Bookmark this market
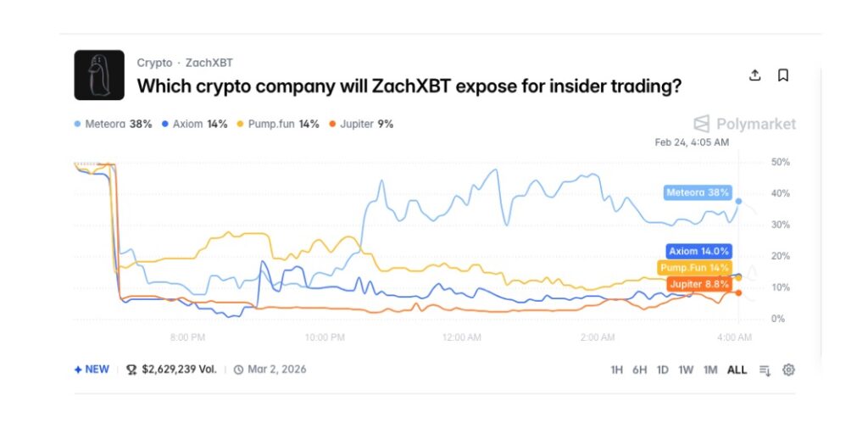The width and height of the screenshot is (868, 423). click(x=783, y=75)
